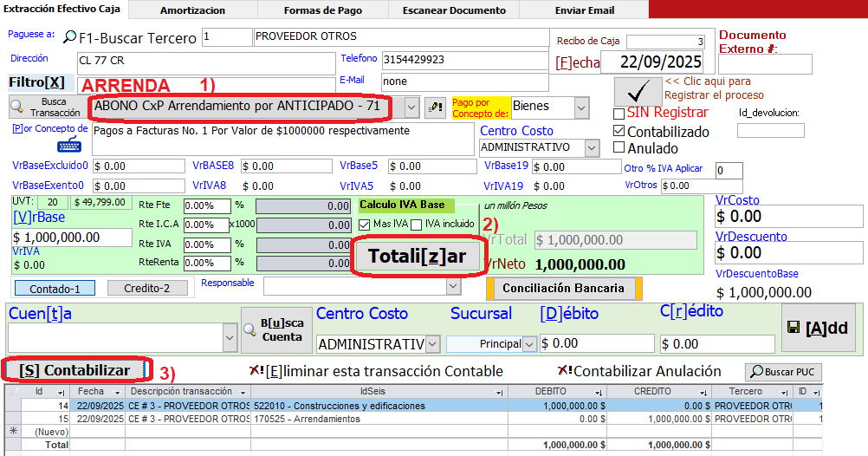Check the Anulado checkbox
The width and height of the screenshot is (868, 456).
coord(619,148)
